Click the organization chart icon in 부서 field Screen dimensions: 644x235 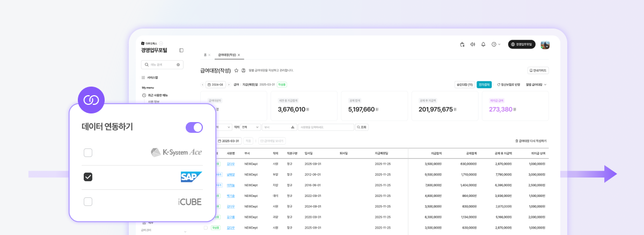point(292,127)
